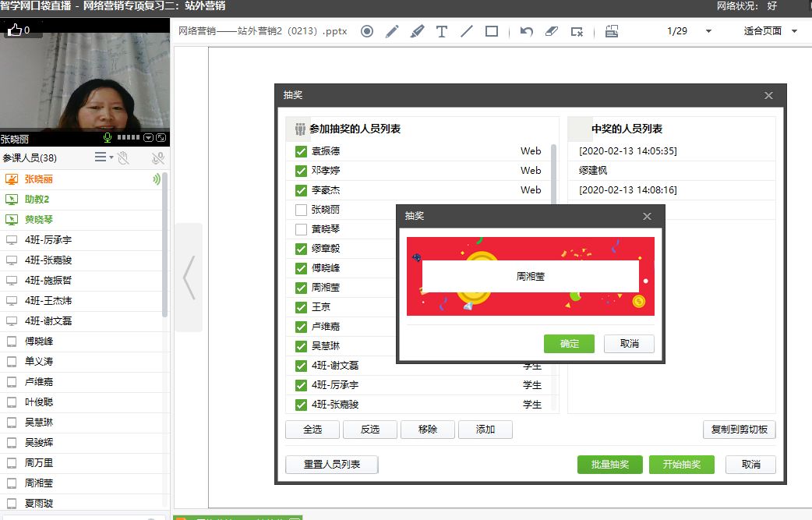Select the eraser tool
This screenshot has height=520, width=812.
point(552,32)
